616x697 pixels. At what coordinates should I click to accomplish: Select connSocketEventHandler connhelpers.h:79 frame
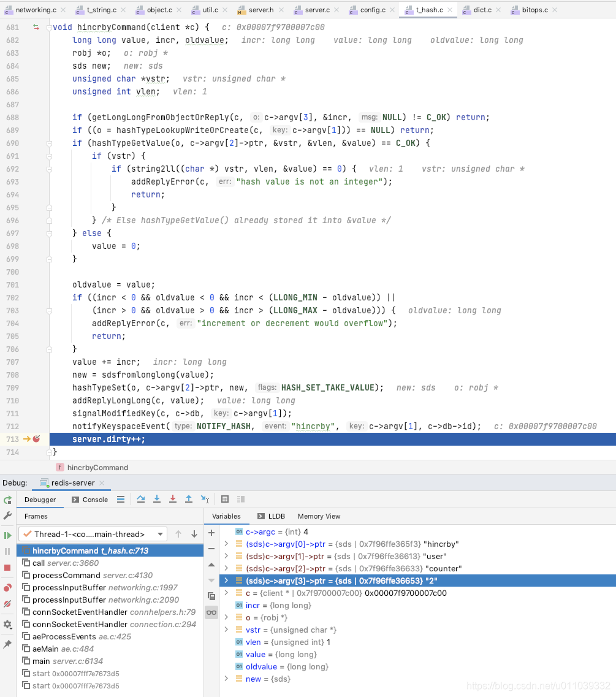click(110, 612)
